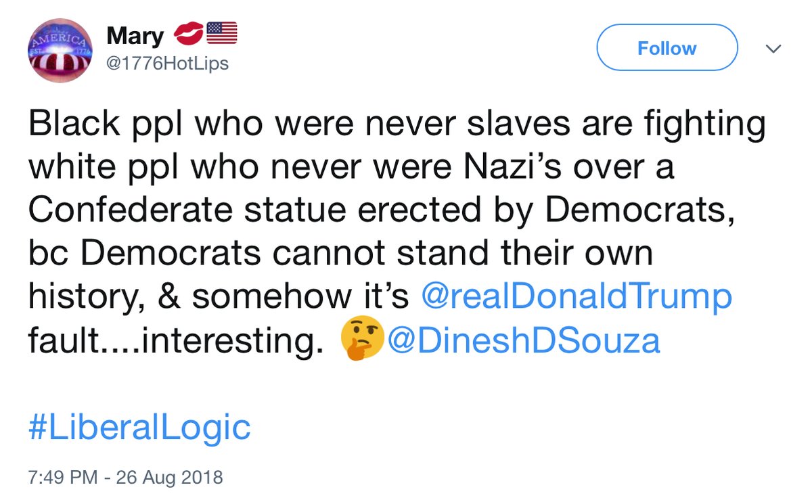Image resolution: width=812 pixels, height=504 pixels.
Task: Open the display name Mary profile link
Action: [135, 38]
